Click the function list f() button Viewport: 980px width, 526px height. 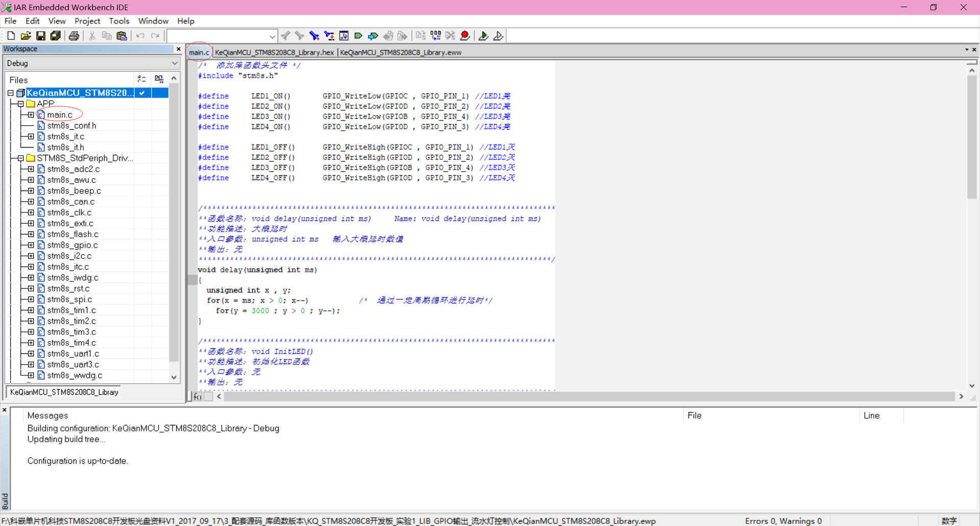click(198, 397)
